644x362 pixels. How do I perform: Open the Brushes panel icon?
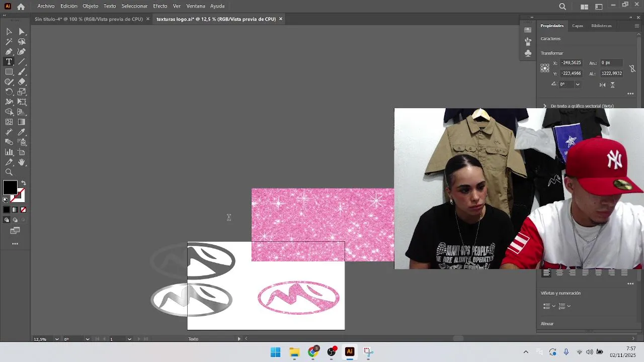[x=528, y=41]
